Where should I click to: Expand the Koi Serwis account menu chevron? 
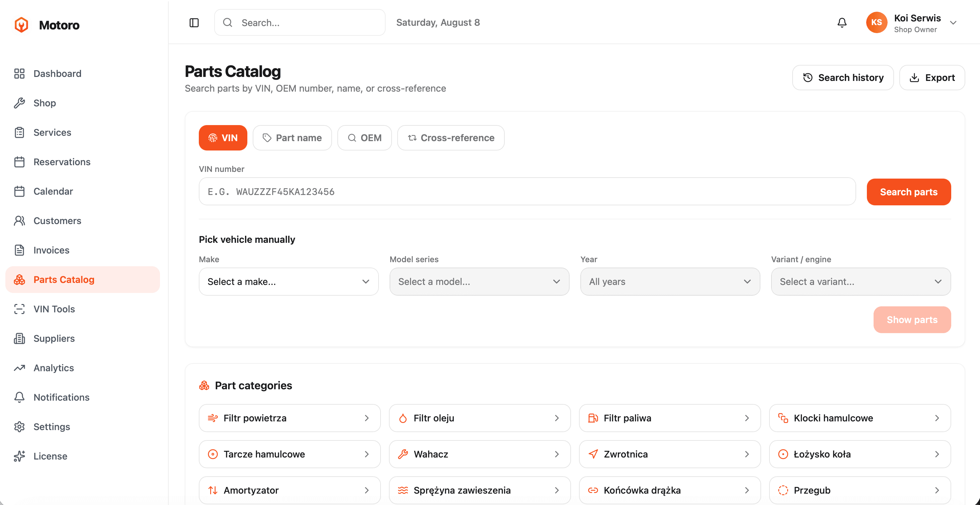953,23
